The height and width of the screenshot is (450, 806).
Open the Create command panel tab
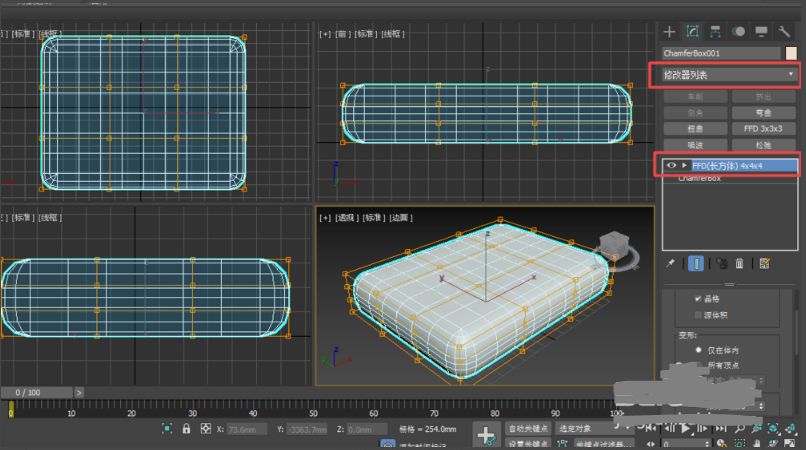click(x=669, y=32)
